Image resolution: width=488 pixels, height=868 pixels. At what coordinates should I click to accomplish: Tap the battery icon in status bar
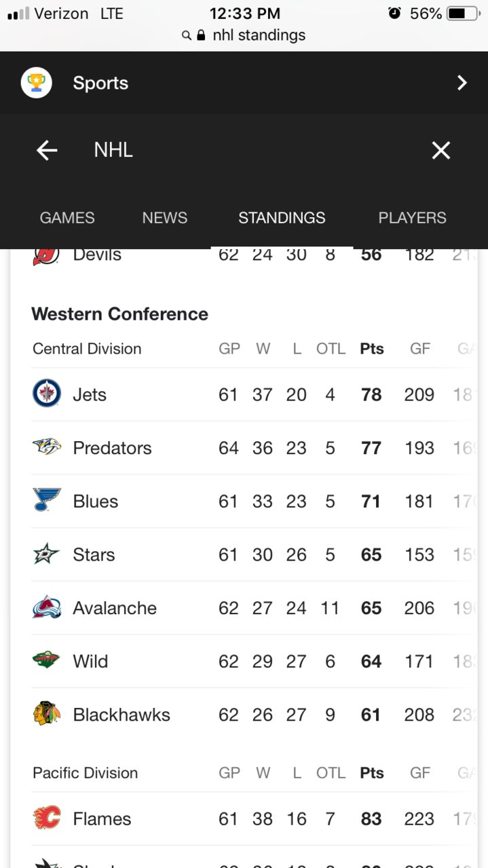[x=464, y=13]
